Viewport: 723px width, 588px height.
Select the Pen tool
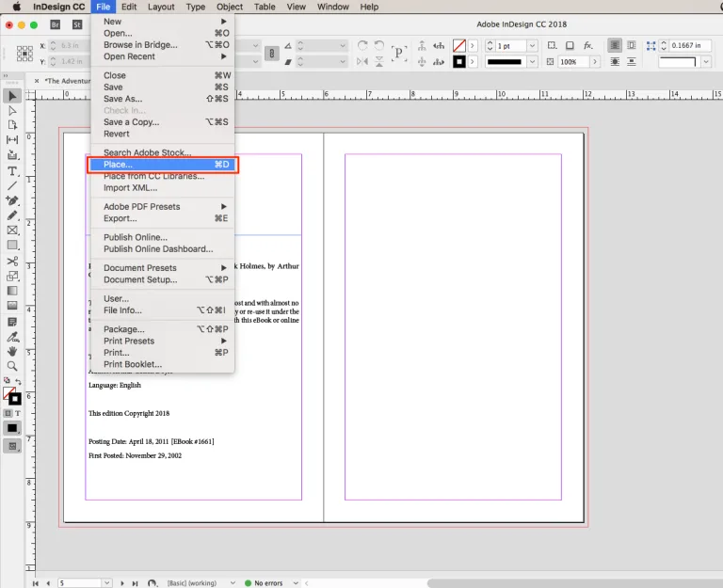point(12,200)
